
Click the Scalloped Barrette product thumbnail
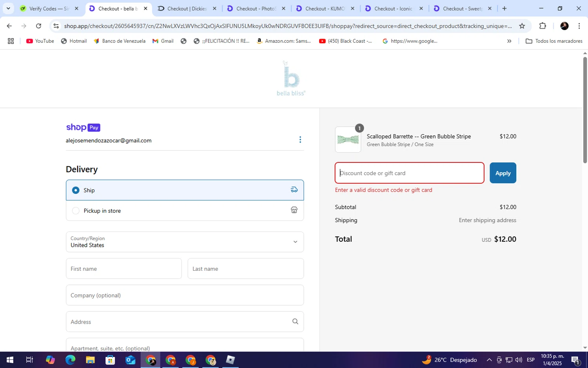tap(348, 139)
